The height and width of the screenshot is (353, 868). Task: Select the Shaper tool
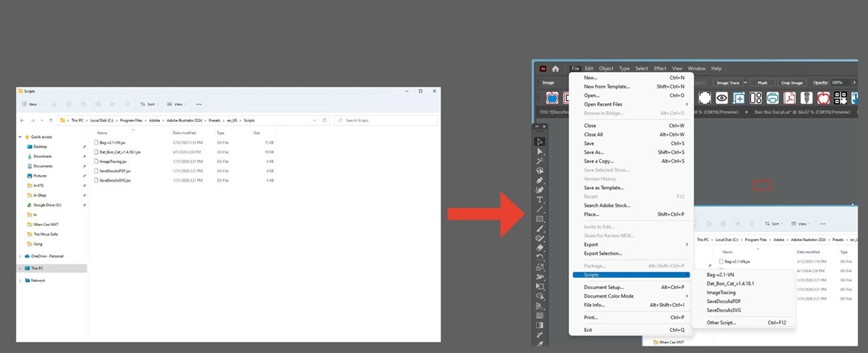540,238
